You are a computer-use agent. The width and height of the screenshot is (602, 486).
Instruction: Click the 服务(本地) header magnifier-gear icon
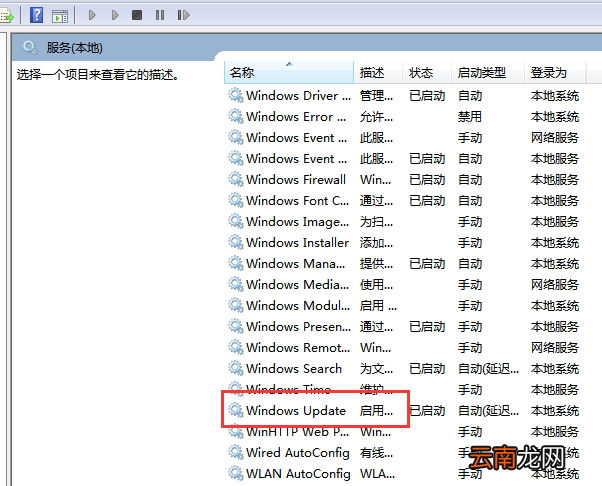tap(30, 48)
